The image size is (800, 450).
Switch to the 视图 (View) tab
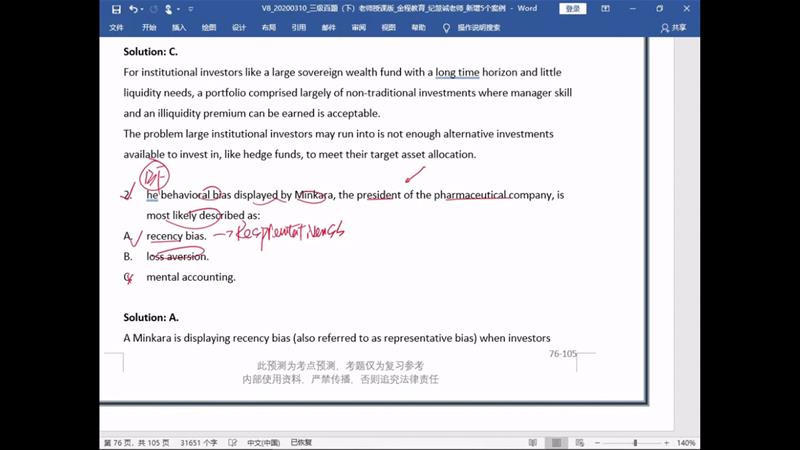click(x=388, y=28)
